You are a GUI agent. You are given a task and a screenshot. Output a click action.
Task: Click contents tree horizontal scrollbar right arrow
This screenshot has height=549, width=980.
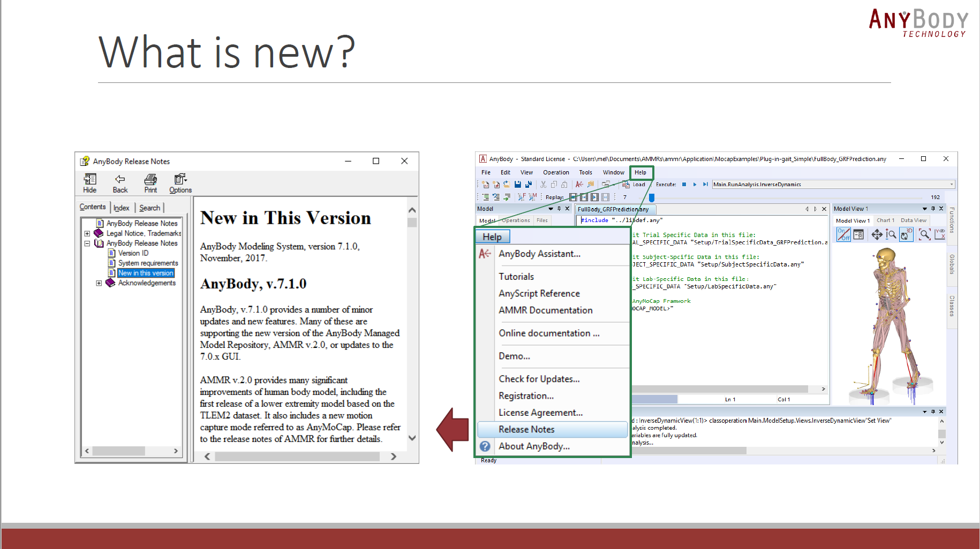tap(176, 451)
